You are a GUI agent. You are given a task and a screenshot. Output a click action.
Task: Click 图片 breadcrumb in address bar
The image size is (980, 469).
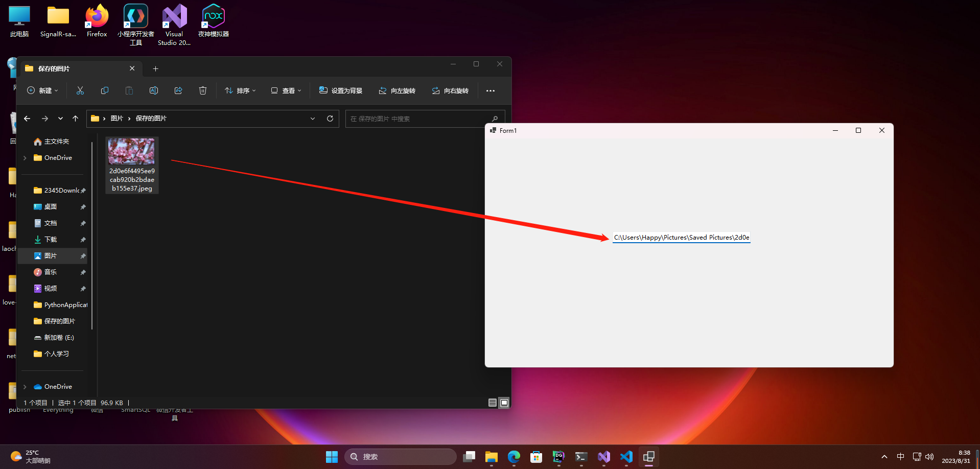coord(117,119)
